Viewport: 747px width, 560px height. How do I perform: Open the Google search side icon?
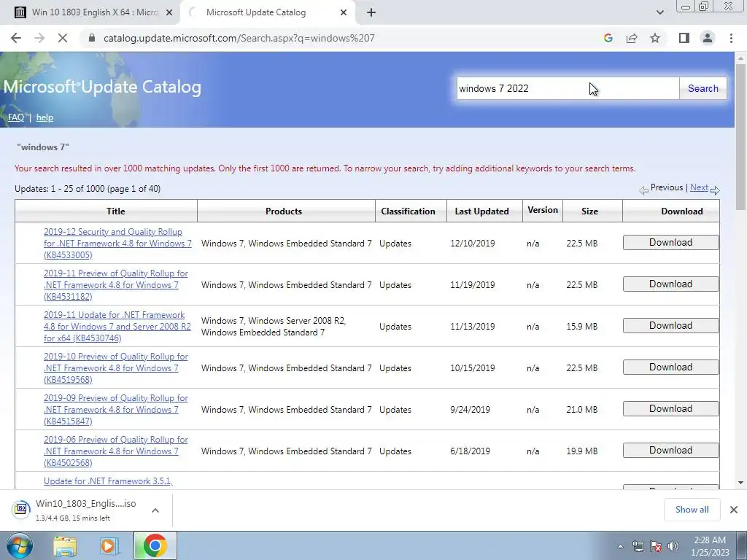(x=608, y=38)
